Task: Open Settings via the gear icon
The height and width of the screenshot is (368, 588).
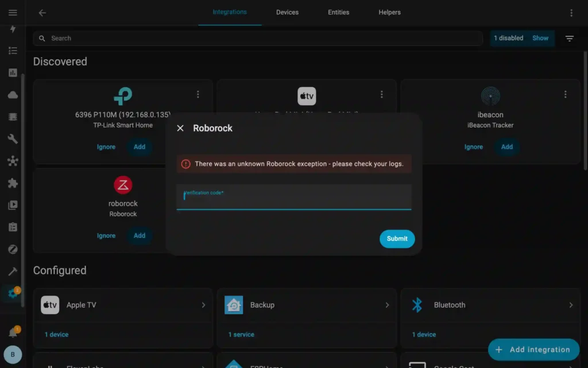Action: [13, 293]
